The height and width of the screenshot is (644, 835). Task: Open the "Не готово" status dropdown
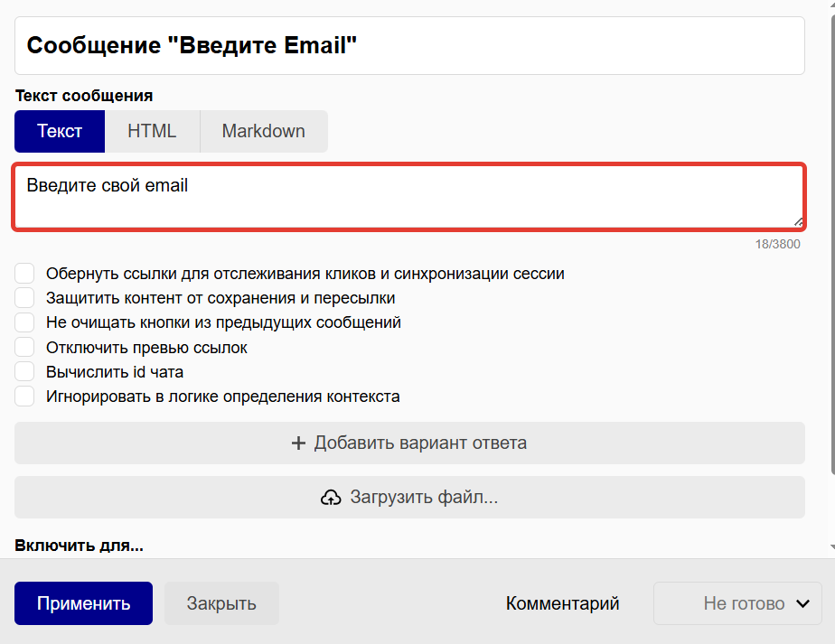(x=736, y=602)
